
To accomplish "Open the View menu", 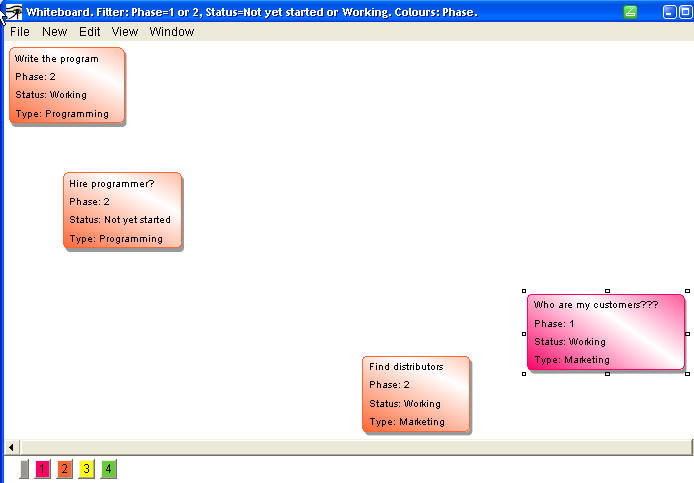I will [125, 32].
